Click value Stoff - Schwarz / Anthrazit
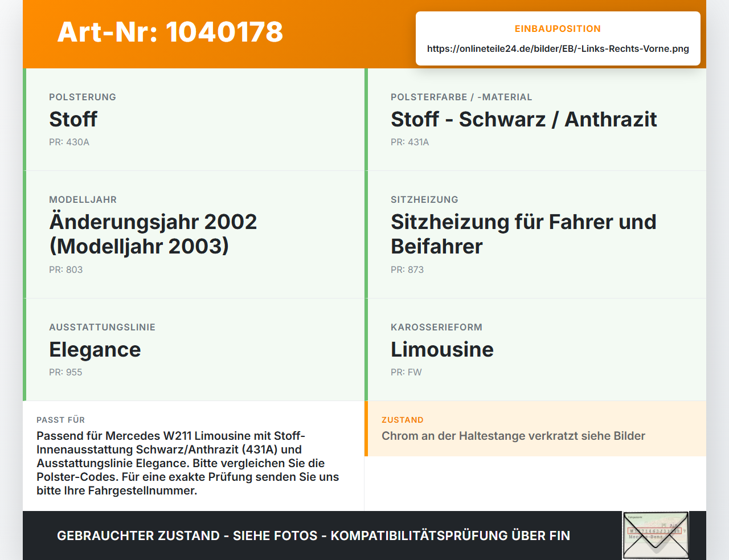 pyautogui.click(x=523, y=119)
